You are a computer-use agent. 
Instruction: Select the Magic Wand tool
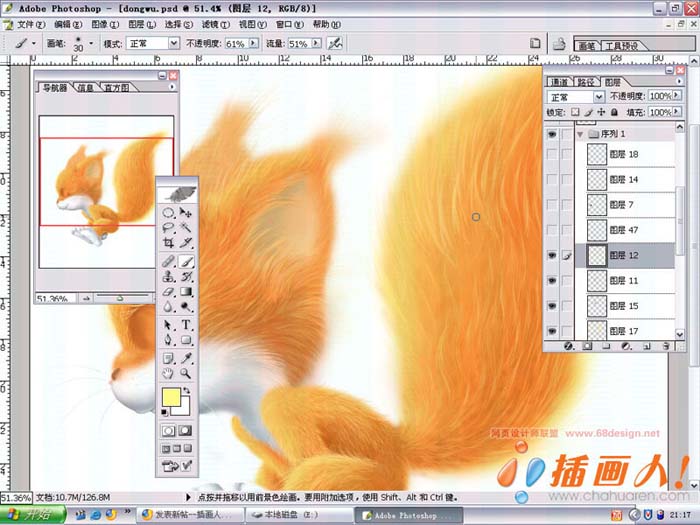tap(186, 228)
